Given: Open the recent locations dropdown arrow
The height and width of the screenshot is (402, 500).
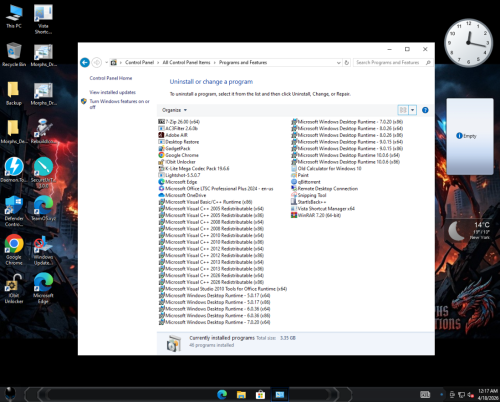Looking at the screenshot, I should click(x=106, y=62).
